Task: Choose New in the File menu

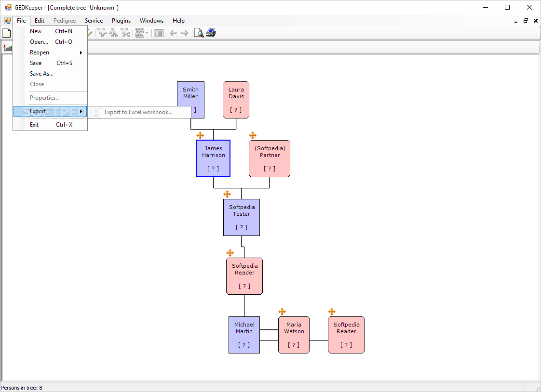Action: coord(50,31)
